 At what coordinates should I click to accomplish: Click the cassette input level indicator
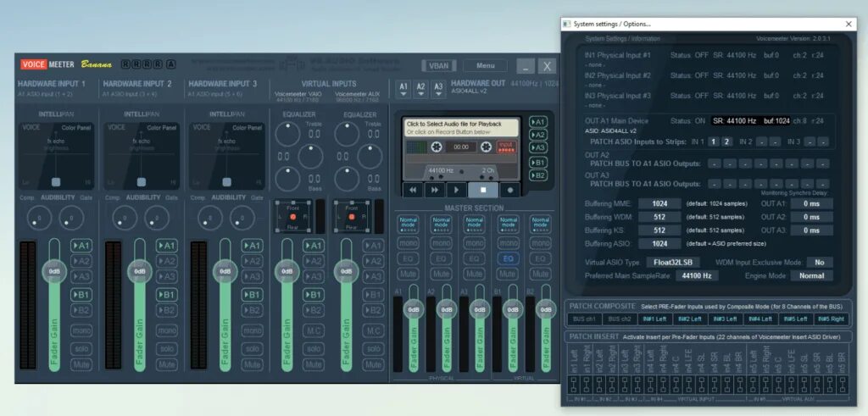tap(506, 147)
